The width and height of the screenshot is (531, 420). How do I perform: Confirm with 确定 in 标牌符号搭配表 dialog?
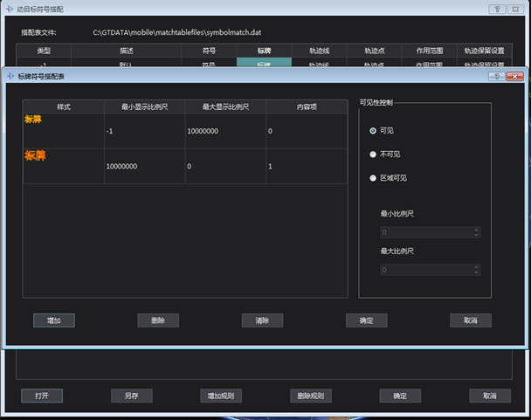pos(366,320)
